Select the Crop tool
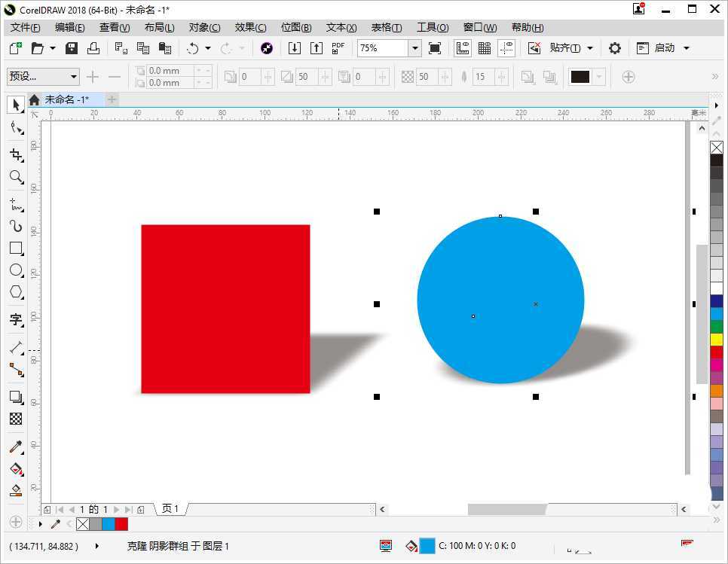Image resolution: width=728 pixels, height=564 pixels. click(x=16, y=154)
